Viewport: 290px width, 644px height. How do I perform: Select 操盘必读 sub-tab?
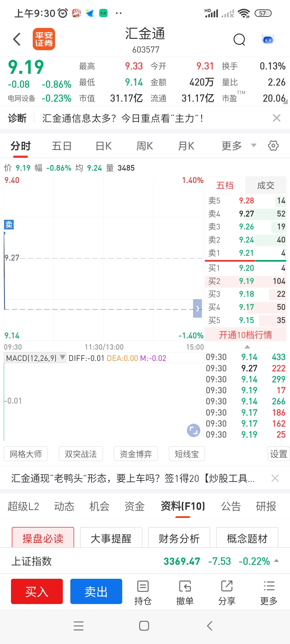click(x=43, y=537)
